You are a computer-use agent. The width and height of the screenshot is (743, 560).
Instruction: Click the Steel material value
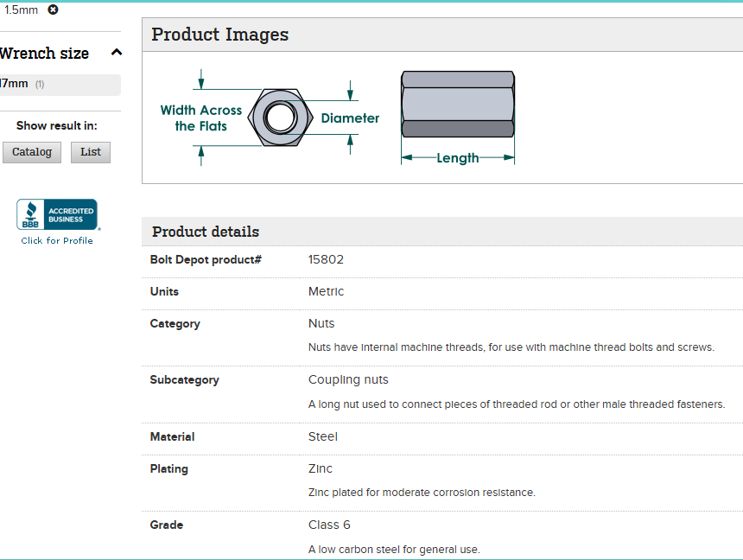pos(323,436)
